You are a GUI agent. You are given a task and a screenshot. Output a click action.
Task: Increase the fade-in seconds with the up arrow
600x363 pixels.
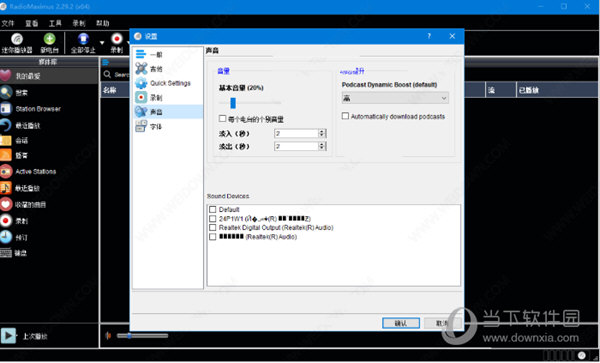coord(322,131)
